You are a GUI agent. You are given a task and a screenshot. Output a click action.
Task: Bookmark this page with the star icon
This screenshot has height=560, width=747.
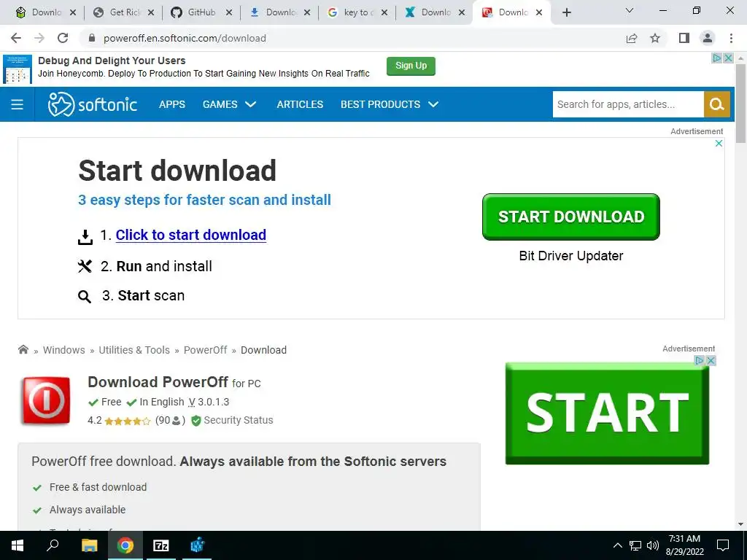pos(655,38)
